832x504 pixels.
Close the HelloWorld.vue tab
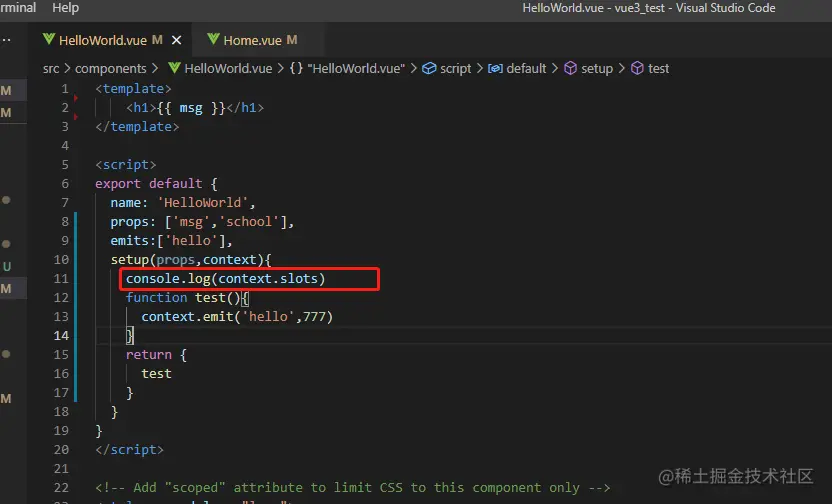click(x=177, y=40)
